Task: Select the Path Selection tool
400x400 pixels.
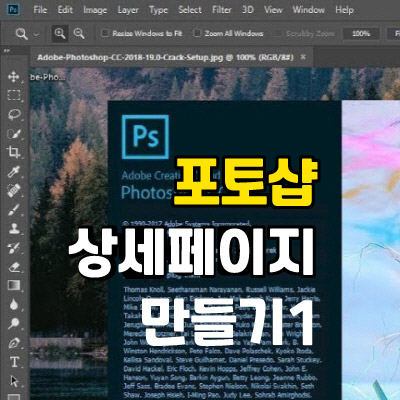Action: tap(14, 381)
